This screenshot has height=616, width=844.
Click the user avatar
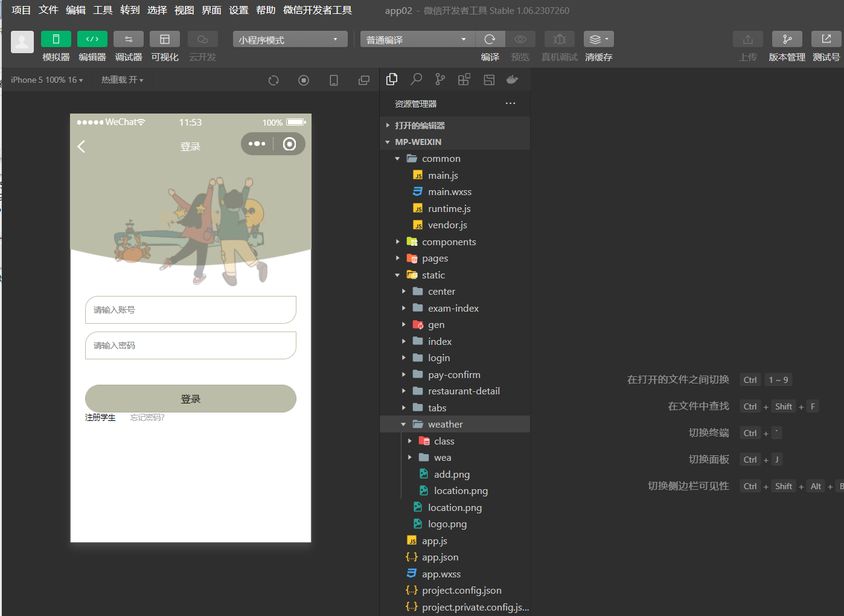point(22,42)
